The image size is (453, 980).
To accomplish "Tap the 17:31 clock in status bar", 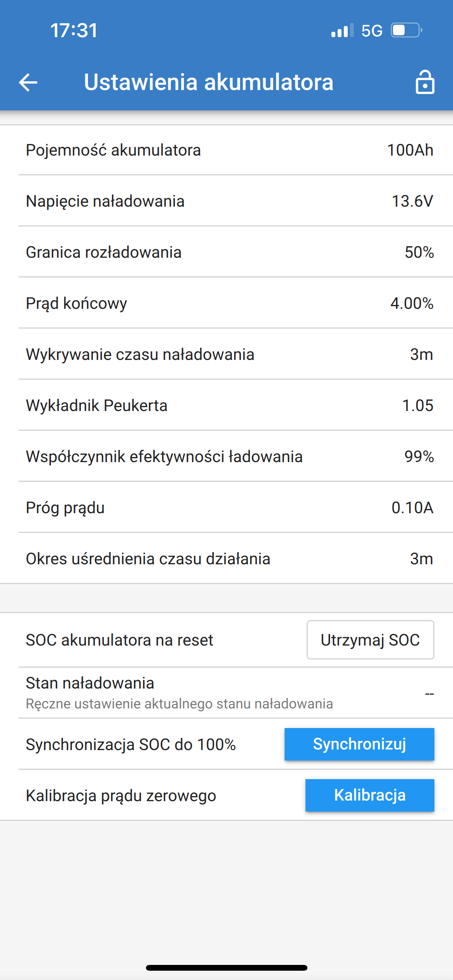I will 74,31.
